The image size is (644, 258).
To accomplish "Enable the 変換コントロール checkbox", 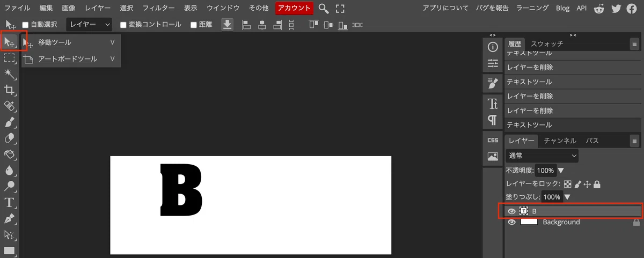I will [123, 25].
